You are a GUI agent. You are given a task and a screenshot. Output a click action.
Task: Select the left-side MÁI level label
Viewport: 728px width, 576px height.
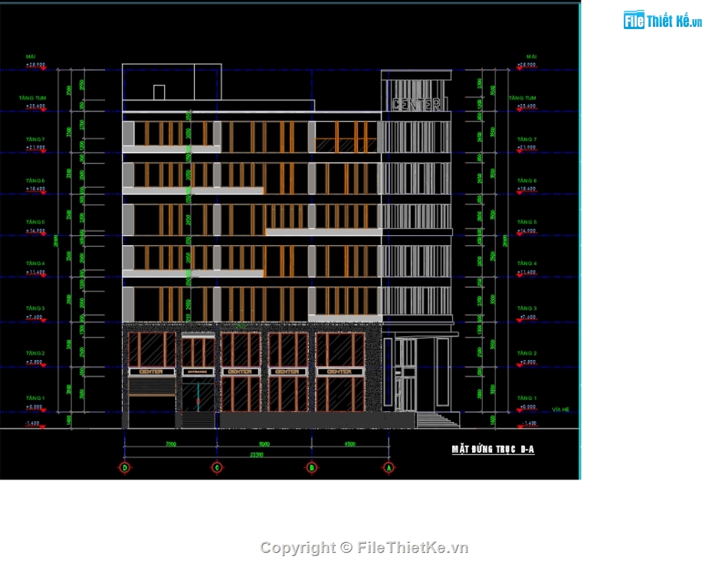click(x=31, y=57)
